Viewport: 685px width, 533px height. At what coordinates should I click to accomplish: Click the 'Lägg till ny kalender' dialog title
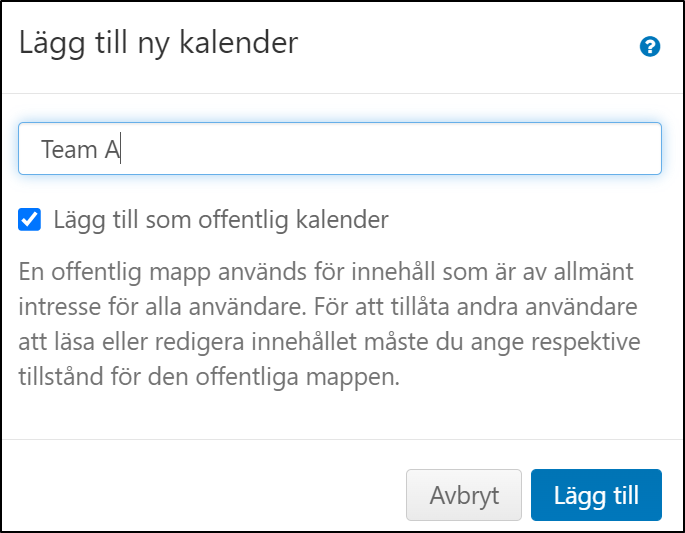[158, 43]
